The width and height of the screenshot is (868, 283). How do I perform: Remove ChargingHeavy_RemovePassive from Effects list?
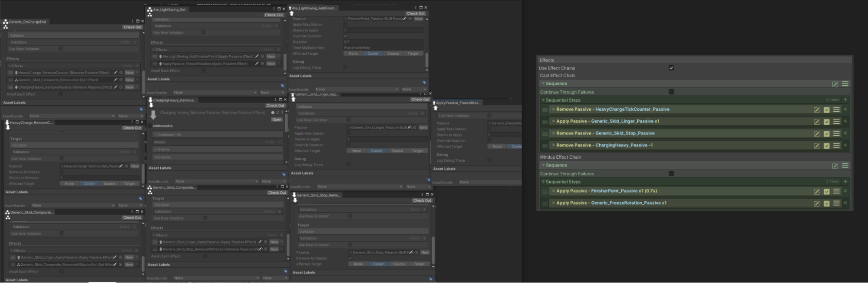point(137,87)
